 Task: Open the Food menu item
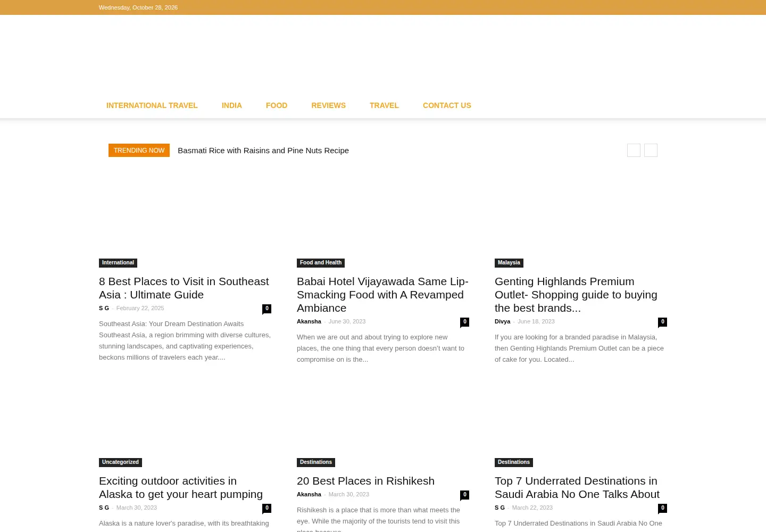click(277, 105)
